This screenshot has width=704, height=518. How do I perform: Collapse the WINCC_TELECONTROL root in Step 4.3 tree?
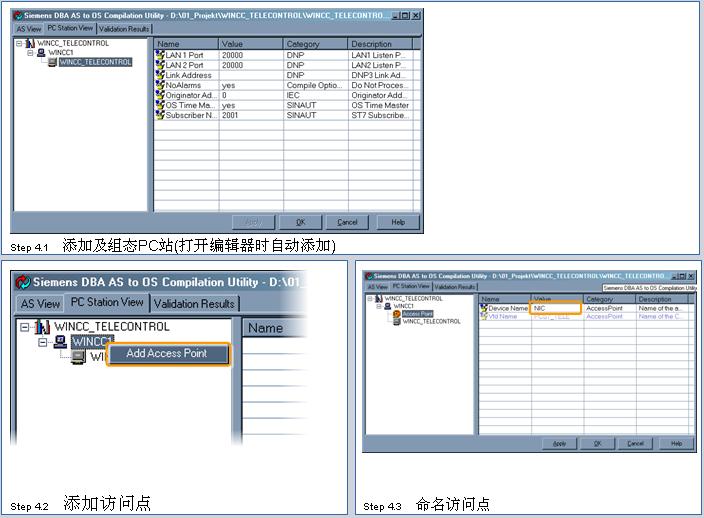370,299
